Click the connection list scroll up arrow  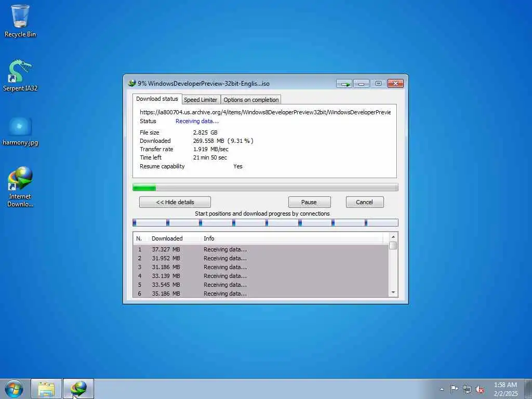coord(393,237)
